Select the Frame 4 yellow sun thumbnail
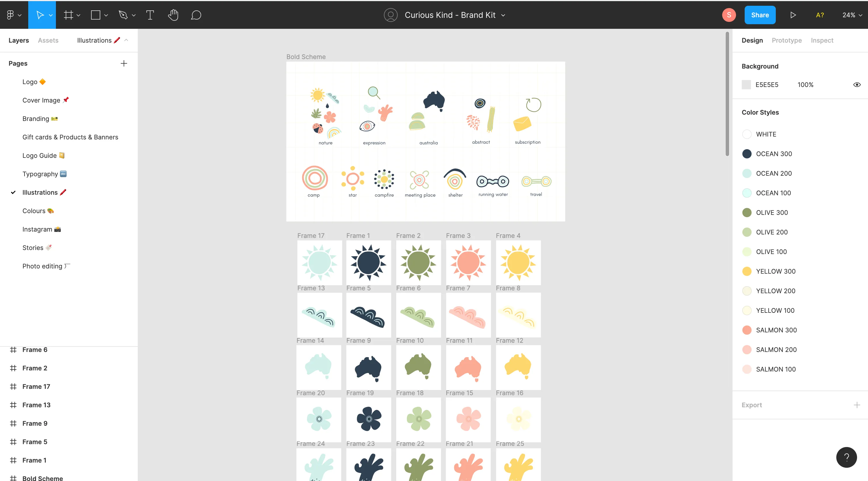Viewport: 868px width, 481px height. pos(518,263)
